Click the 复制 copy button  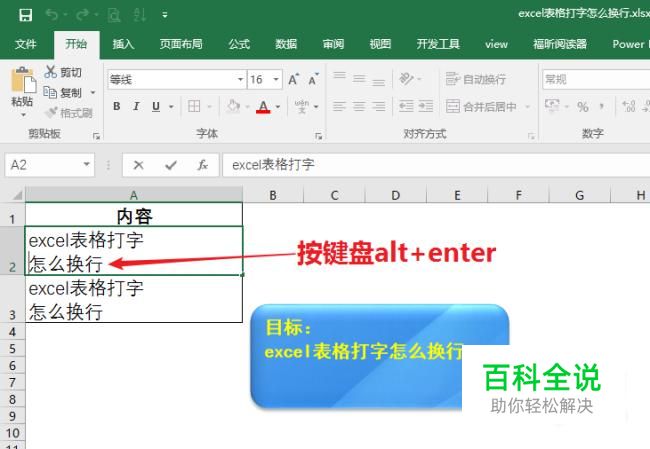63,92
